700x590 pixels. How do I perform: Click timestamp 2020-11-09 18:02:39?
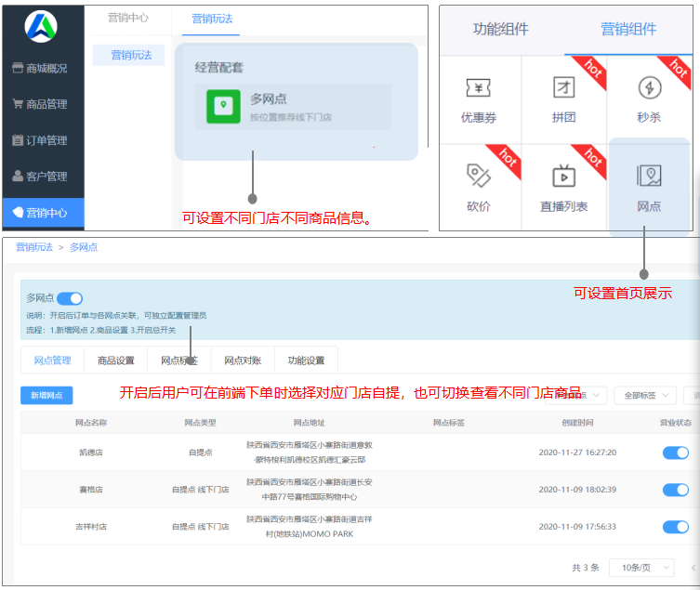tap(577, 490)
